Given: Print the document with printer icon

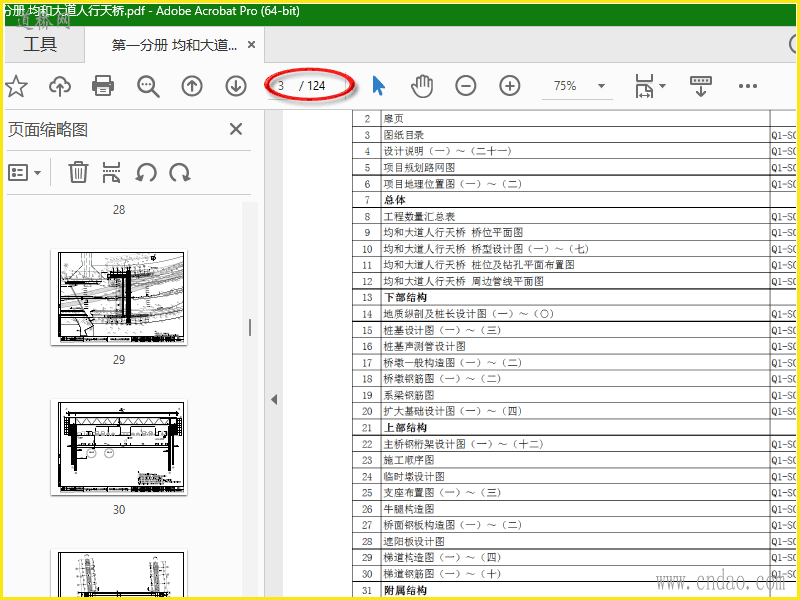Looking at the screenshot, I should click(x=103, y=85).
